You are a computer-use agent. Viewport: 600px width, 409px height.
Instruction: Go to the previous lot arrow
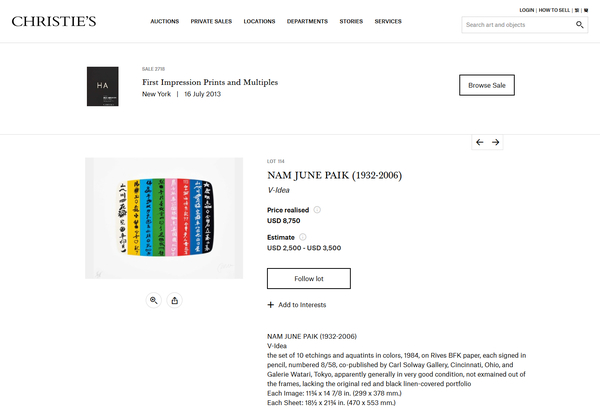pyautogui.click(x=480, y=142)
